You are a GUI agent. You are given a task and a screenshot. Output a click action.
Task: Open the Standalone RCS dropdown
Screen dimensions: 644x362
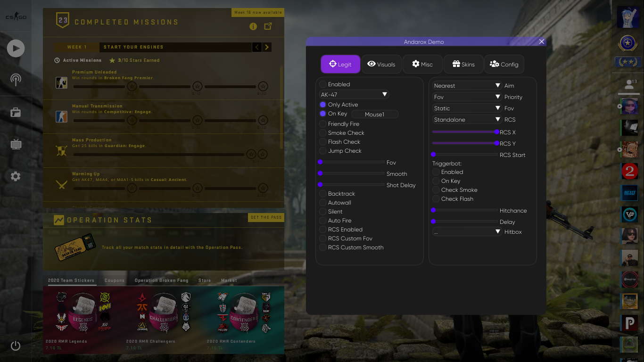tap(467, 120)
